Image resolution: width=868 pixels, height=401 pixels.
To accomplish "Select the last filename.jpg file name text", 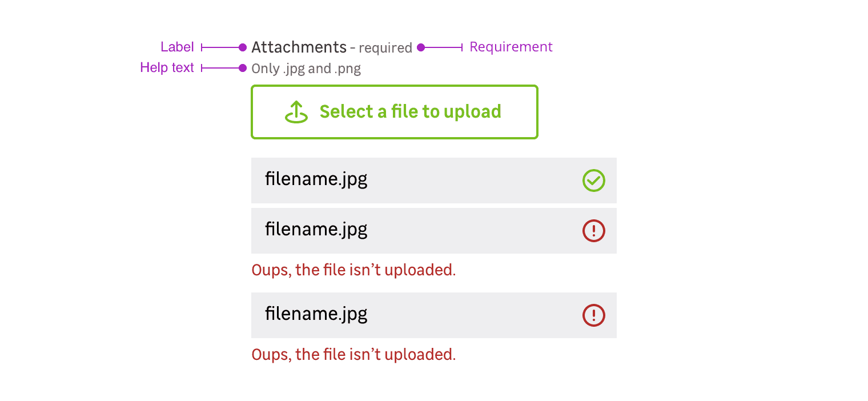I will (316, 314).
